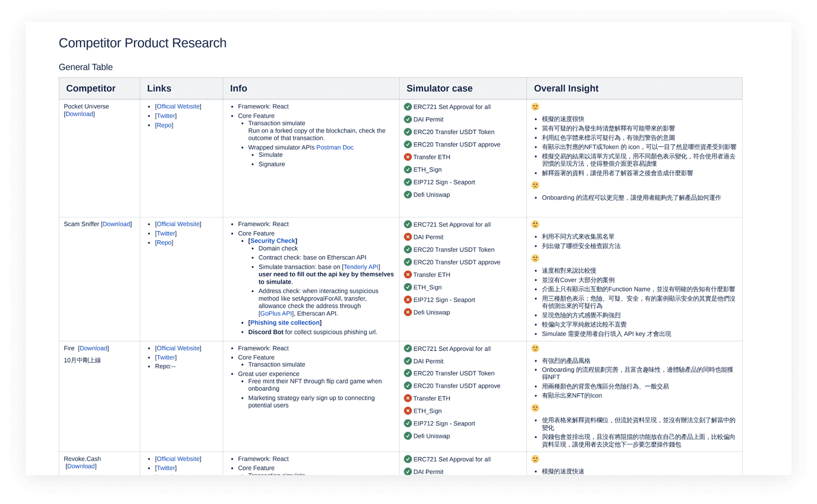Open Revoke.Cash Official Website link
817x504 pixels.
pyautogui.click(x=178, y=459)
